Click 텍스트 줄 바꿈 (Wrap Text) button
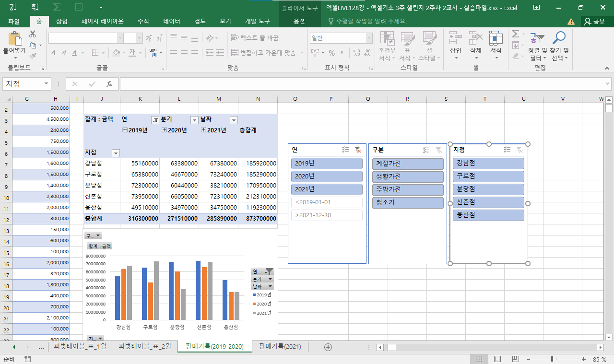Viewport: 614px width, 364px height. pyautogui.click(x=255, y=38)
